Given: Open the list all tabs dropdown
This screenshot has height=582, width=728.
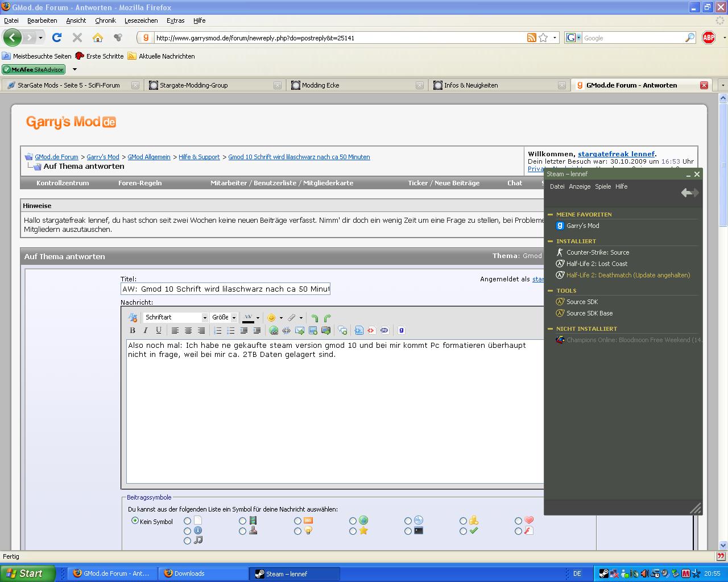Looking at the screenshot, I should (723, 85).
